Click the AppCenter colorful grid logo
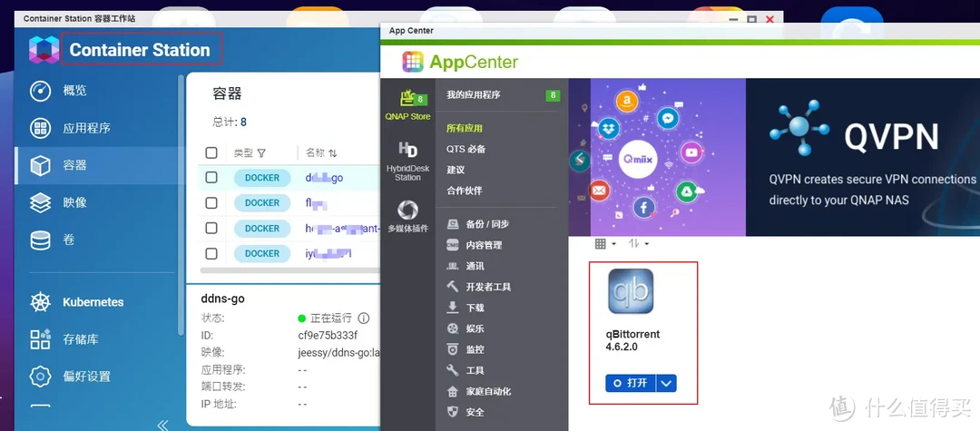Viewport: 980px width, 431px height. pyautogui.click(x=413, y=62)
